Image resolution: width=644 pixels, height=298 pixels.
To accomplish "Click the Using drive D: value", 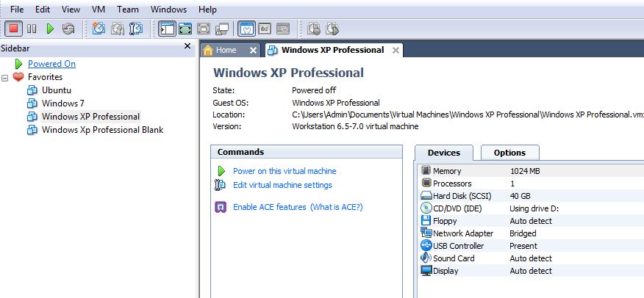I will tap(534, 208).
